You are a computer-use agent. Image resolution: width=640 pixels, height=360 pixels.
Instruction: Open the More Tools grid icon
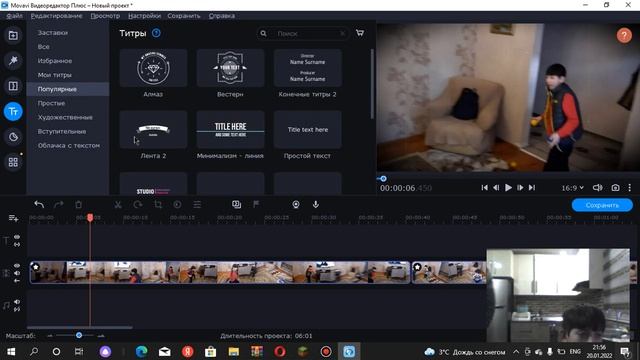[13, 162]
